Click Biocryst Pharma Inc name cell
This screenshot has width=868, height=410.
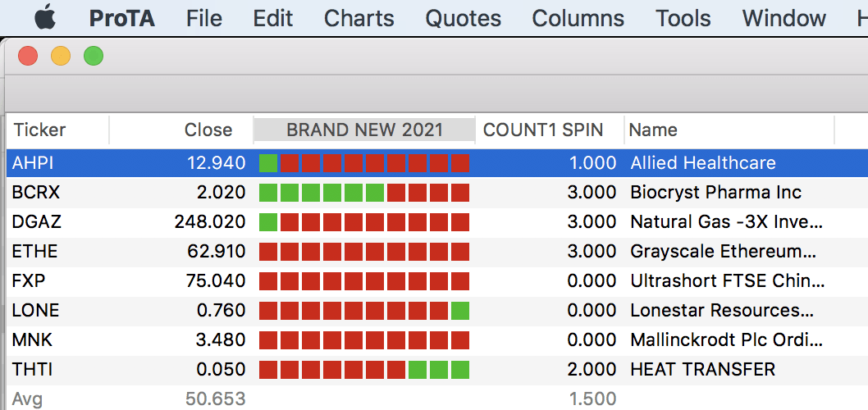(x=715, y=193)
